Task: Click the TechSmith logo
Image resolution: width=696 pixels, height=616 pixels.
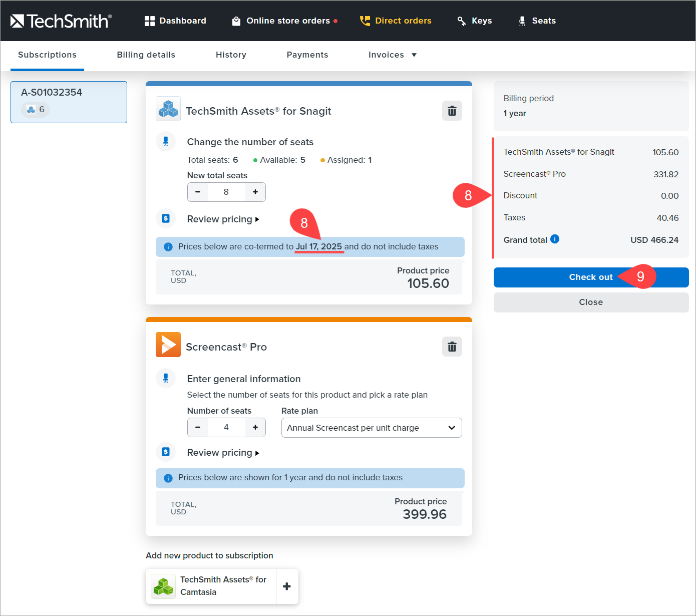Action: pos(61,21)
